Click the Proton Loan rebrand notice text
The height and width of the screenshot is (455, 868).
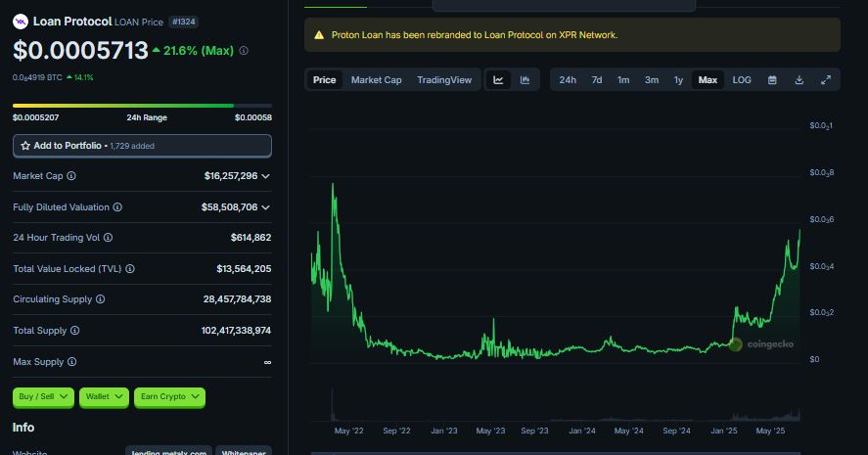(x=475, y=35)
